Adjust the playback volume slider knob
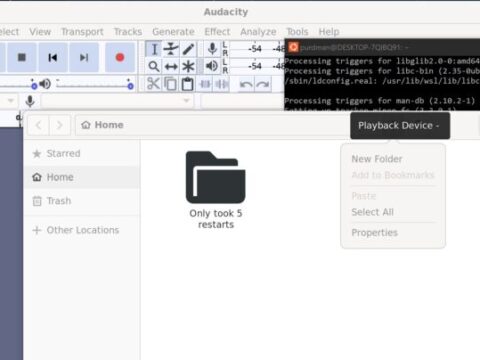Screen dimensions: 480x360 130,86
